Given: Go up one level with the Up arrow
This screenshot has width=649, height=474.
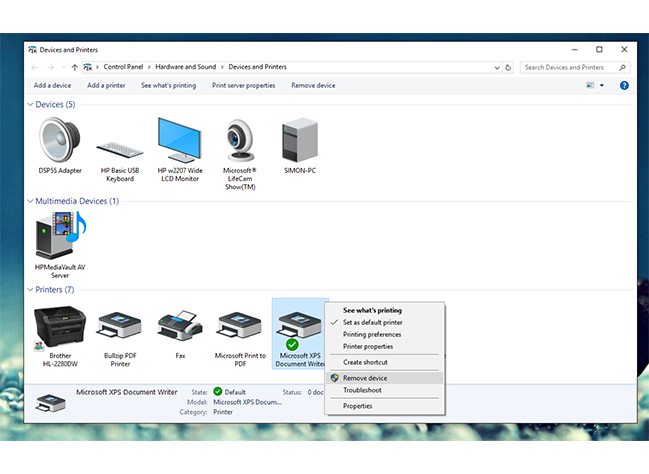Looking at the screenshot, I should pos(75,67).
